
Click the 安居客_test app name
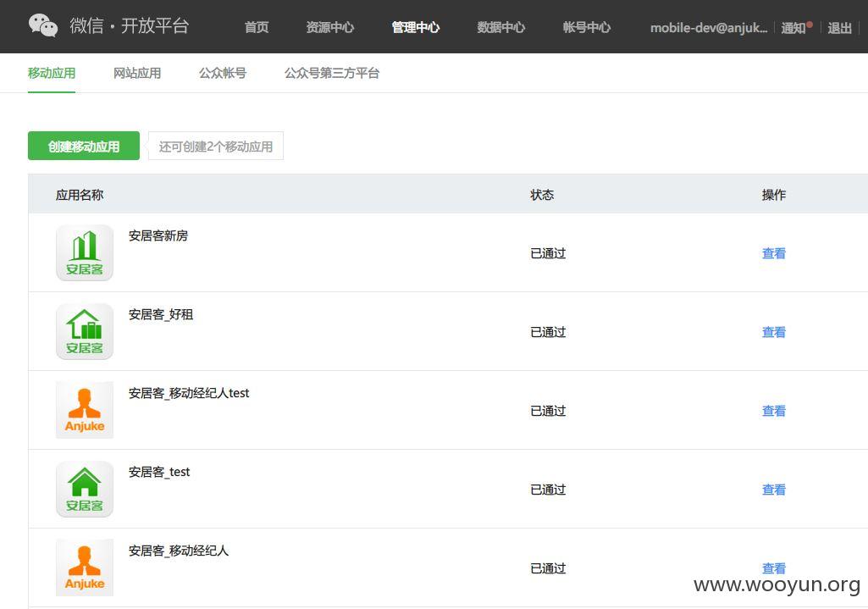tap(159, 472)
